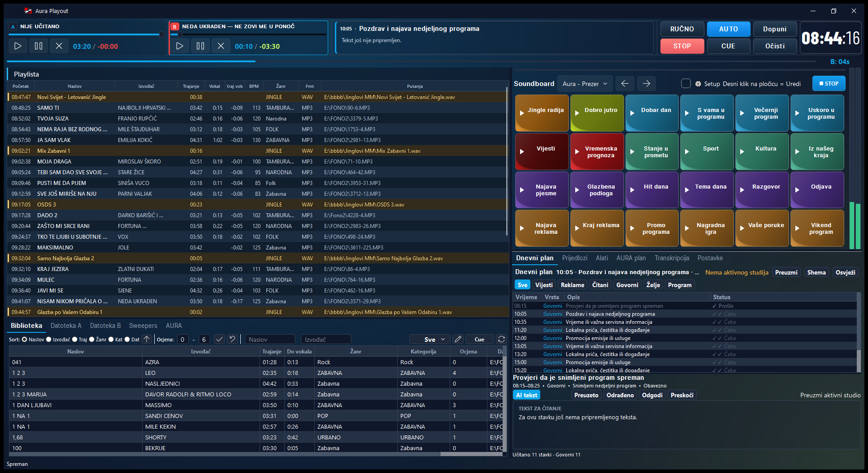Start playback on deck A
This screenshot has height=473, width=868.
coord(18,46)
